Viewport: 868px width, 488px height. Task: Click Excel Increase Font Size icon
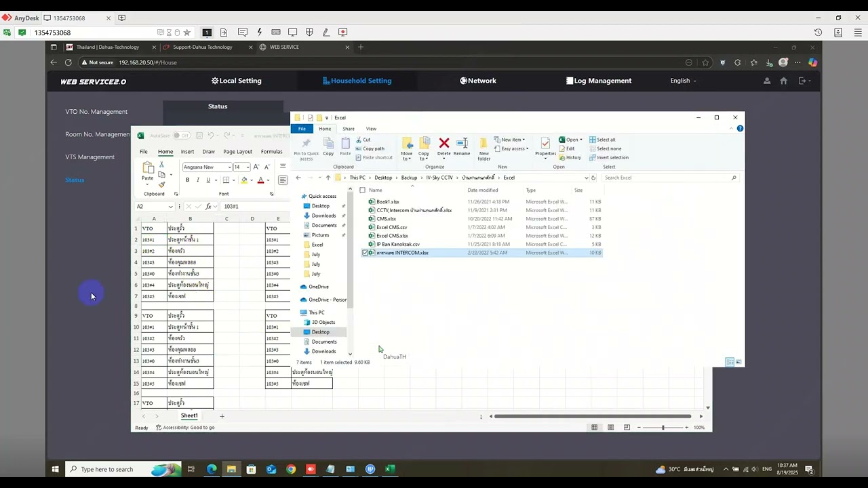[256, 167]
